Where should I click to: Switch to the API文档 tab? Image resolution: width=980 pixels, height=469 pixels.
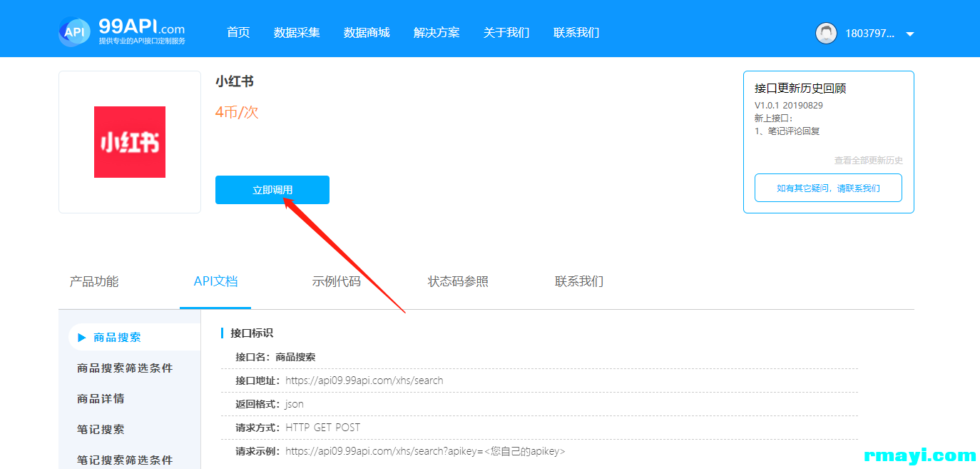pos(215,281)
